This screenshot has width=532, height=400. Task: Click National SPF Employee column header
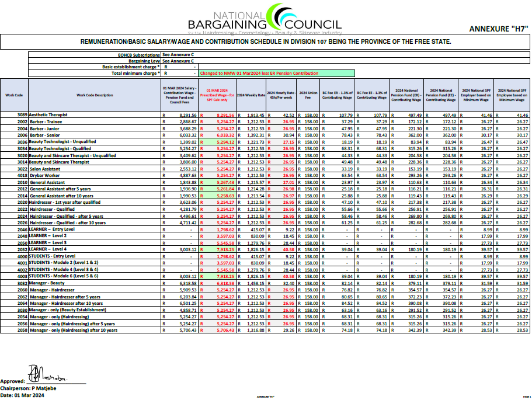coord(512,95)
